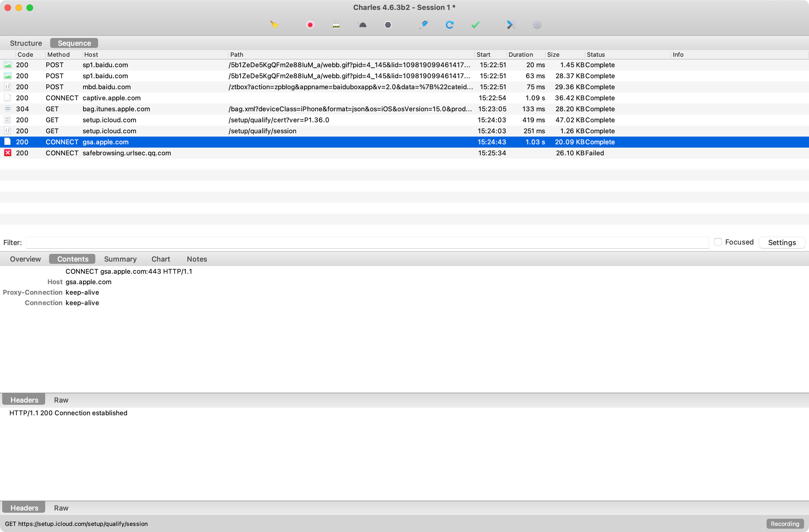Open Settings with the gear toolbar icon
809x532 pixels.
pyautogui.click(x=537, y=25)
